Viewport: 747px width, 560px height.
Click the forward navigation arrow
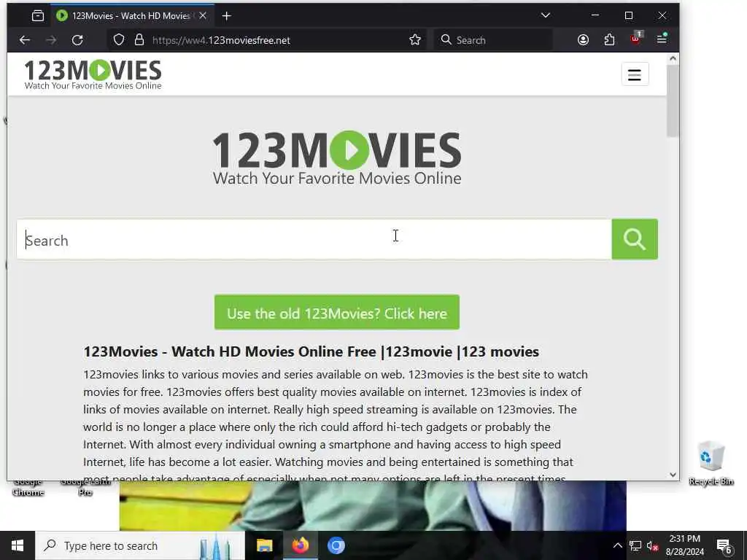tap(51, 40)
